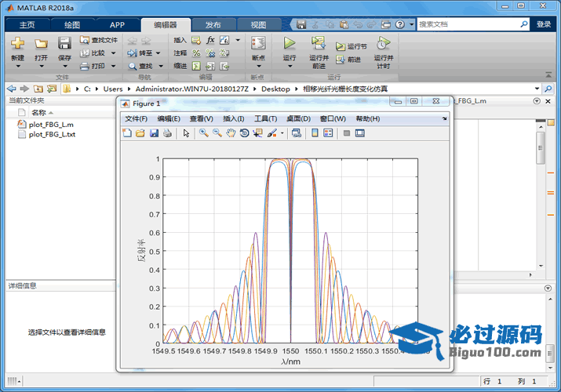561x392 pixels.
Task: Click Figure new figure icon
Action: point(127,133)
